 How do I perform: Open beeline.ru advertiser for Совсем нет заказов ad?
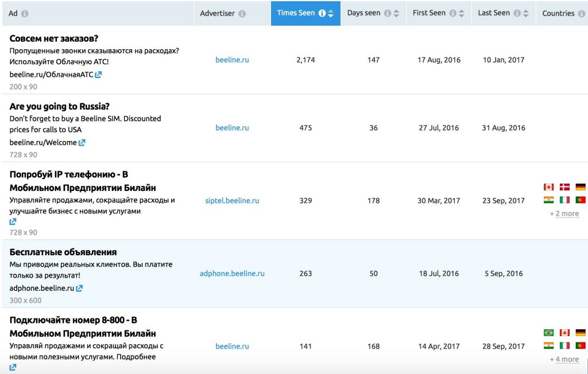[x=232, y=60]
